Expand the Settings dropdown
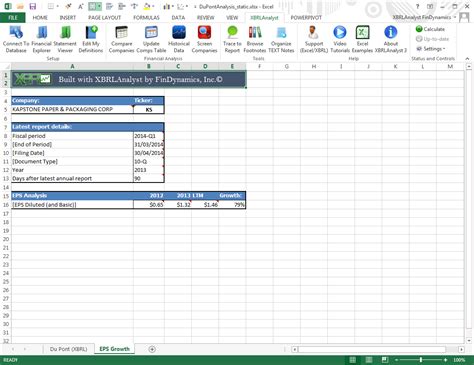Screen dimensions: 474x365 [430, 49]
